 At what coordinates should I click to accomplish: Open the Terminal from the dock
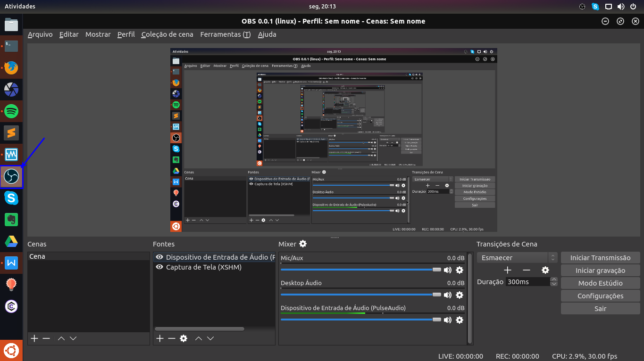click(x=11, y=46)
